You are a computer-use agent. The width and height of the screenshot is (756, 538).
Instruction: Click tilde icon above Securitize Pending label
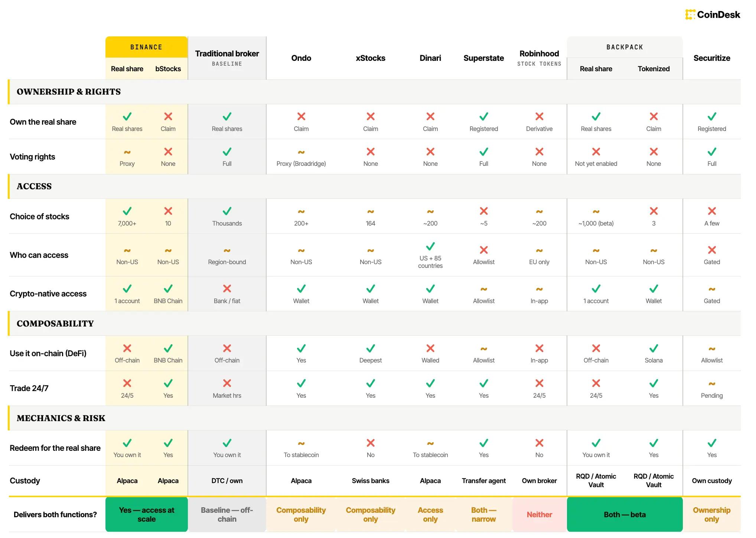click(x=712, y=384)
